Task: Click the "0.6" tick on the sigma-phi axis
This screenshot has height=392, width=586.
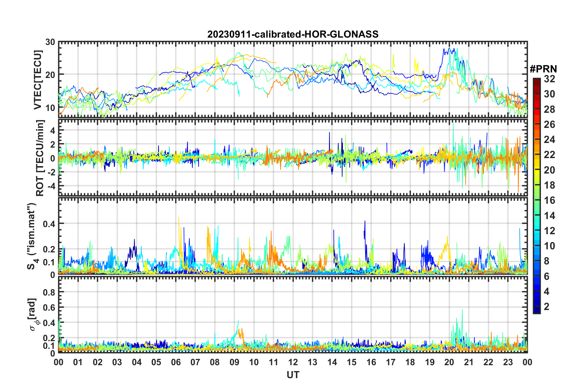Action: (49, 308)
